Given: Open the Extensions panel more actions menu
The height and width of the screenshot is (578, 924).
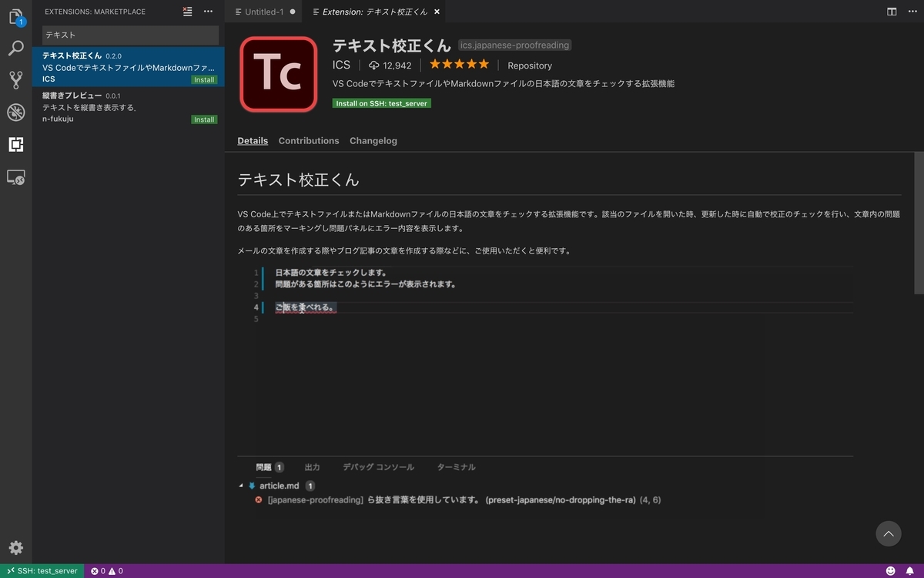Looking at the screenshot, I should (x=208, y=12).
